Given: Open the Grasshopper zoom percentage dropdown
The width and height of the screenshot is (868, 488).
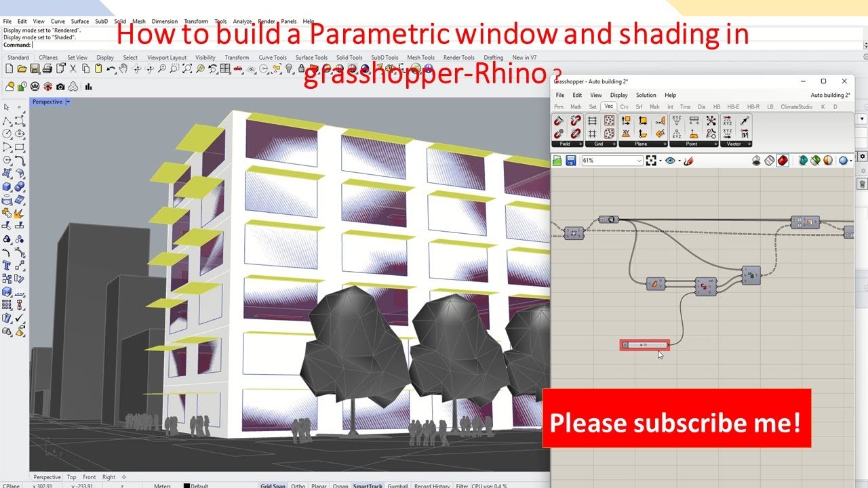Looking at the screenshot, I should point(639,161).
